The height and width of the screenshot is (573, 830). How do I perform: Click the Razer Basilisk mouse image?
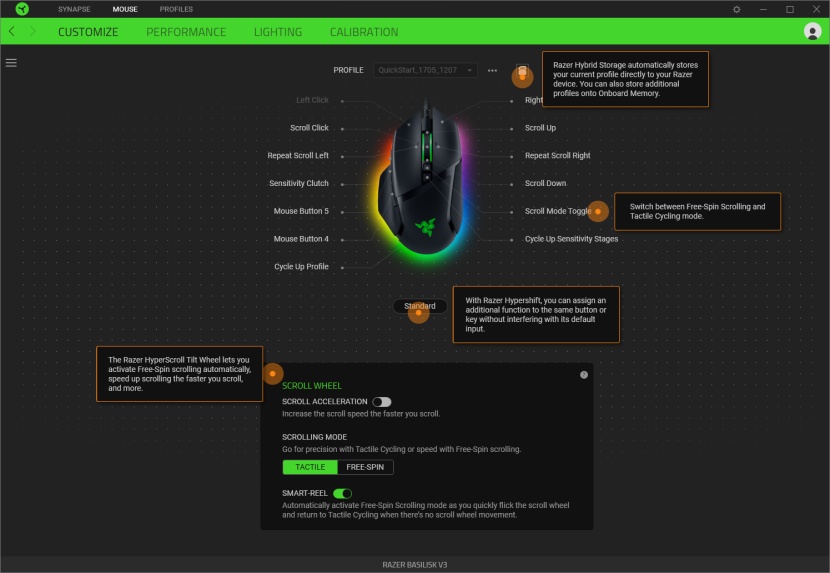point(424,180)
